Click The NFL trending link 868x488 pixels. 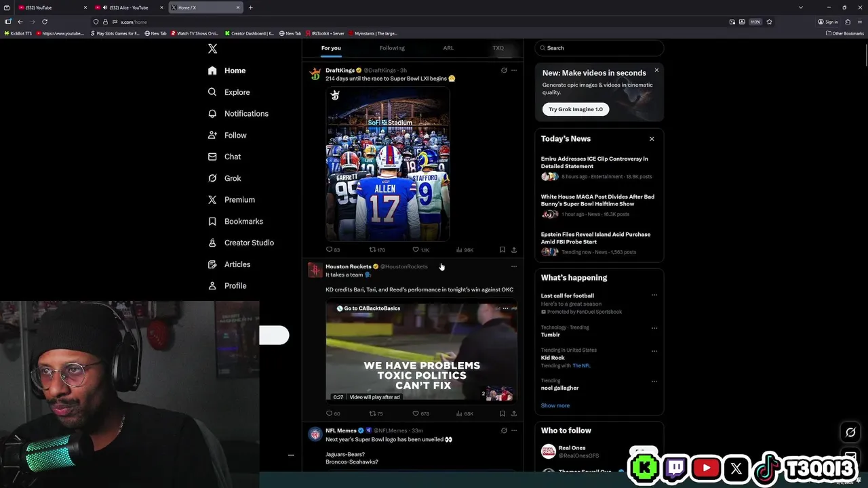click(x=582, y=366)
